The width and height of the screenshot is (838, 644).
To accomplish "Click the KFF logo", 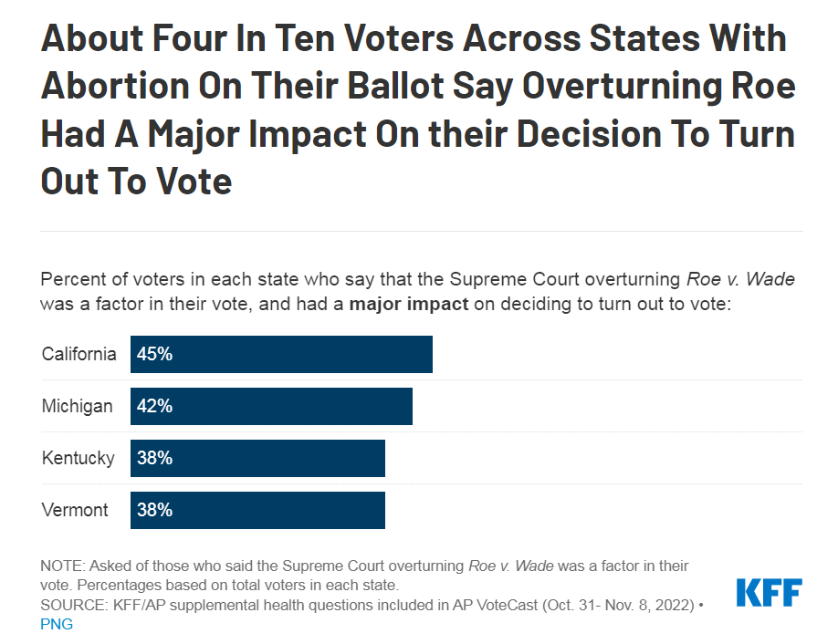I will (x=769, y=593).
